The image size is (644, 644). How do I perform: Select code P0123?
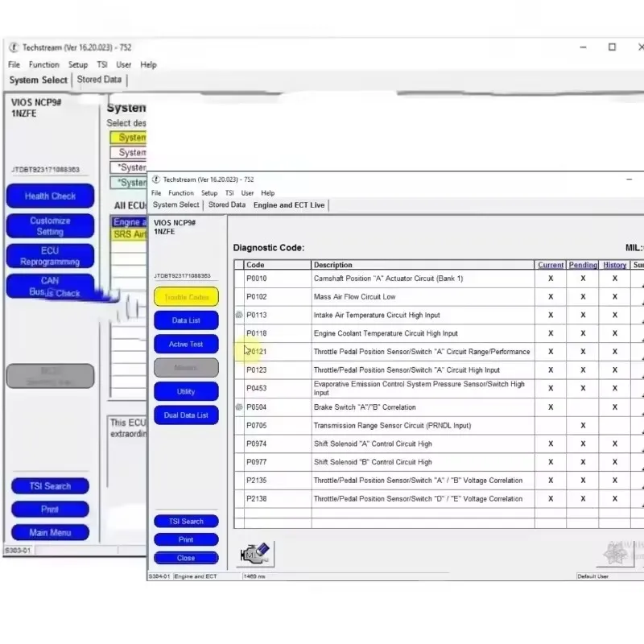256,370
